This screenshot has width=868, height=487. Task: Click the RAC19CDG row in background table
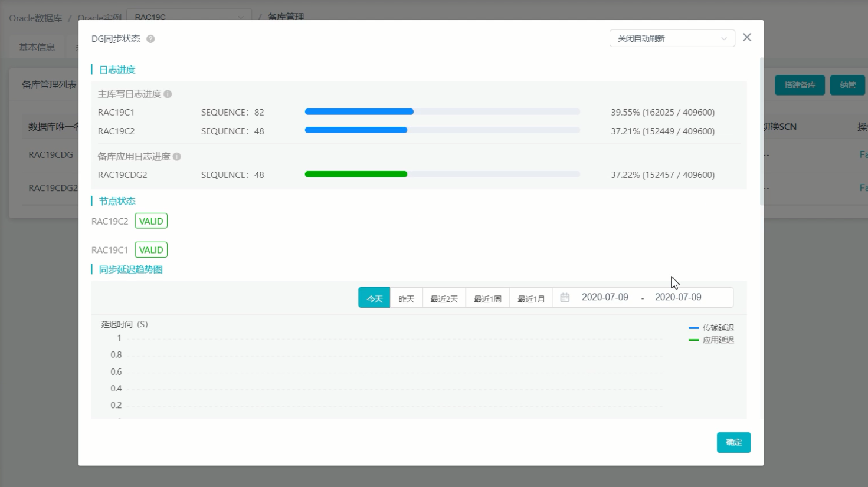pyautogui.click(x=51, y=155)
